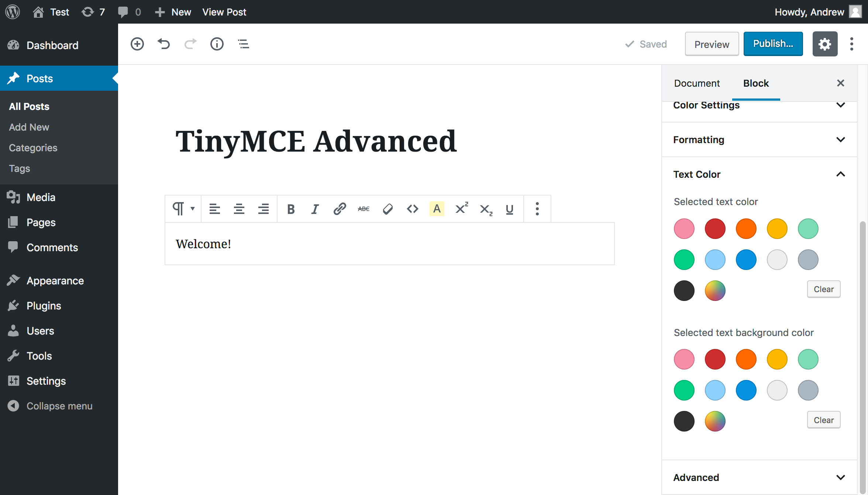Image resolution: width=868 pixels, height=495 pixels.
Task: Click the Publish button
Action: pyautogui.click(x=773, y=44)
